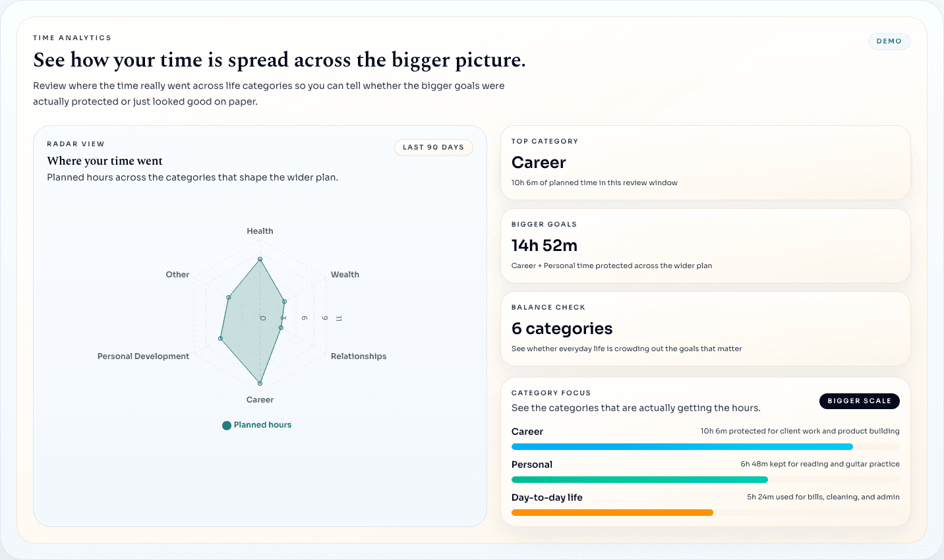This screenshot has width=944, height=560.
Task: Click the Relationships point on the radar chart
Action: pyautogui.click(x=281, y=327)
